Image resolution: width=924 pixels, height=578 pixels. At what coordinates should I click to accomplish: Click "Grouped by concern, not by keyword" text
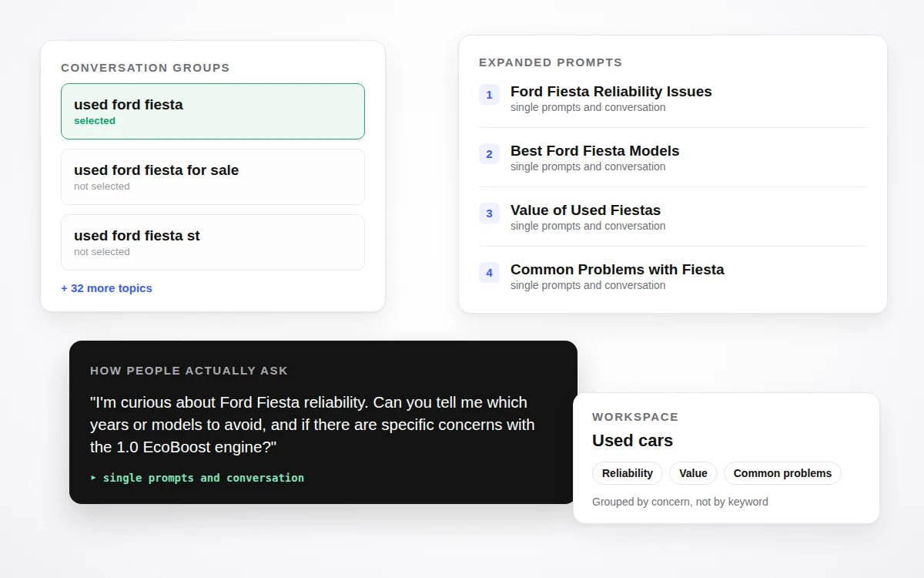[x=680, y=502]
